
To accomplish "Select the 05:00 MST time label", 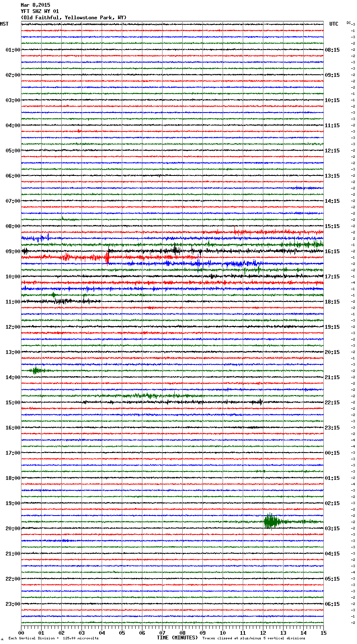I will (x=13, y=151).
